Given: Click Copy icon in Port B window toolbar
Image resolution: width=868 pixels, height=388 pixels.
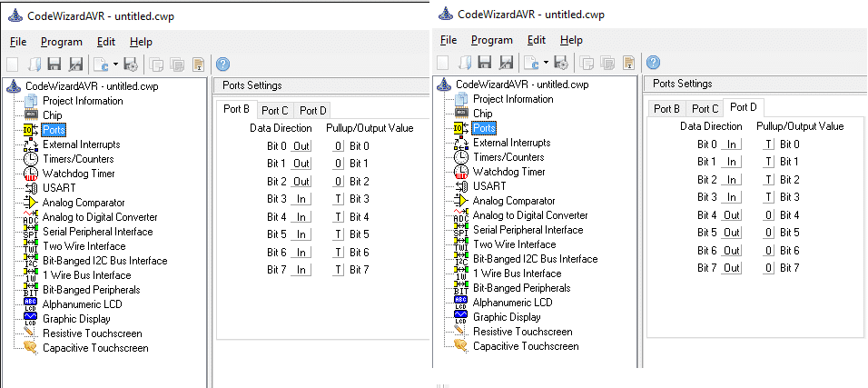Looking at the screenshot, I should pos(156,65).
